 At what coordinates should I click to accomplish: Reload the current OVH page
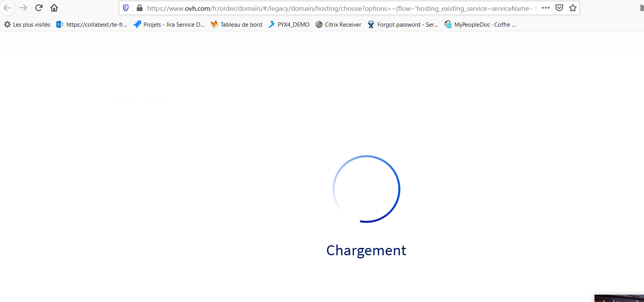click(39, 8)
